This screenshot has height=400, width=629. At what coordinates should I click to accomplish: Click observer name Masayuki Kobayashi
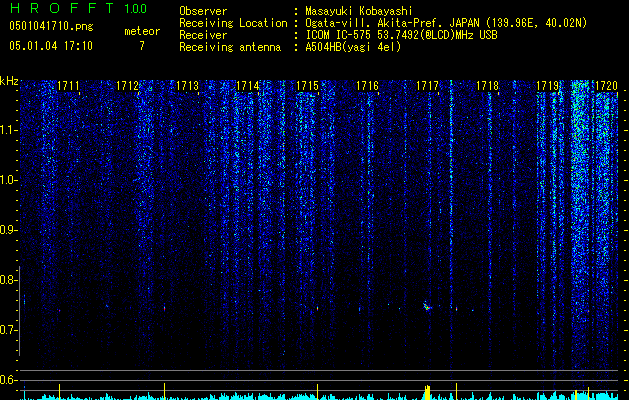359,11
